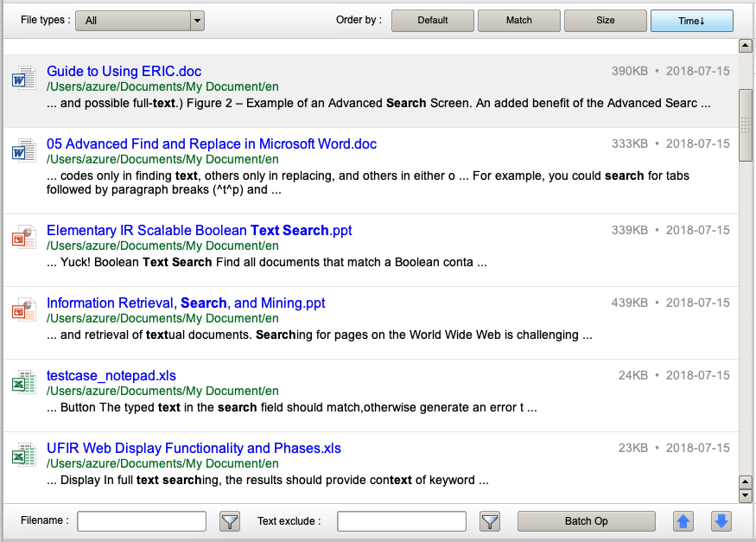
Task: Open the File types dropdown
Action: [197, 21]
